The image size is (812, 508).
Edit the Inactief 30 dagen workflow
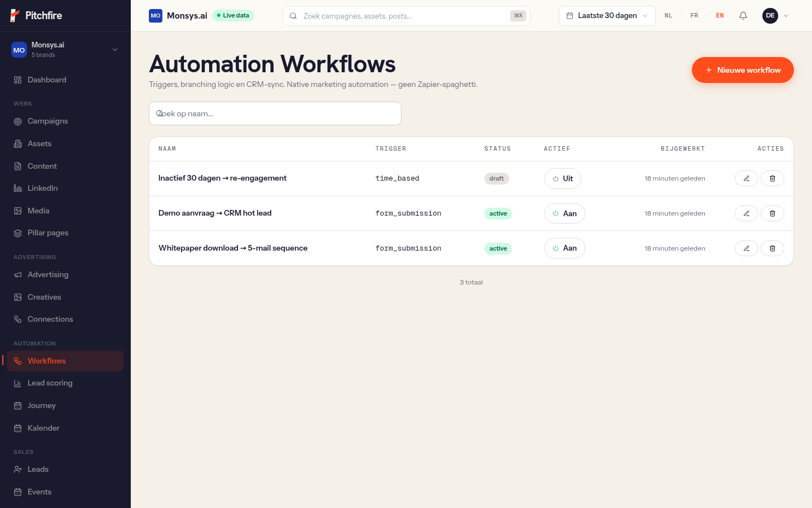point(746,178)
